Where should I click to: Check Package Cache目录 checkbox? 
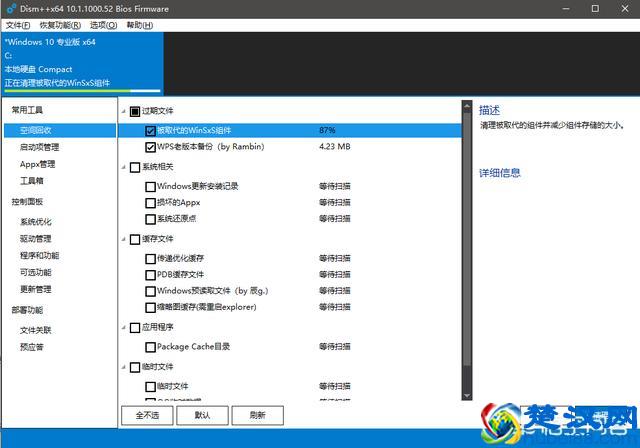[x=150, y=347]
